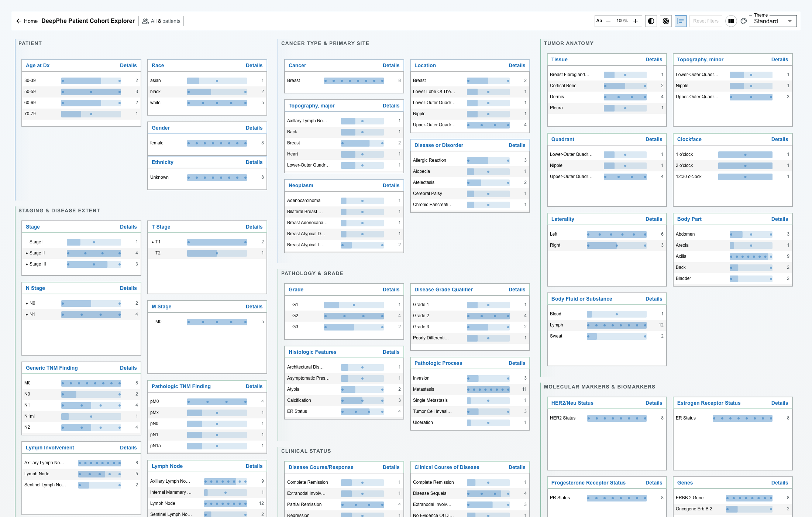This screenshot has width=812, height=517.
Task: Open Details for Age at Dx
Action: 128,65
